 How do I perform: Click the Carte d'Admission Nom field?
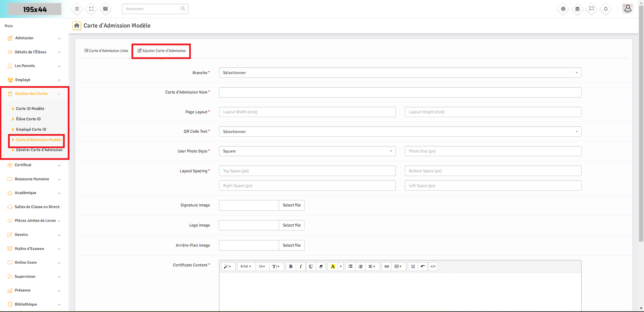(x=400, y=92)
